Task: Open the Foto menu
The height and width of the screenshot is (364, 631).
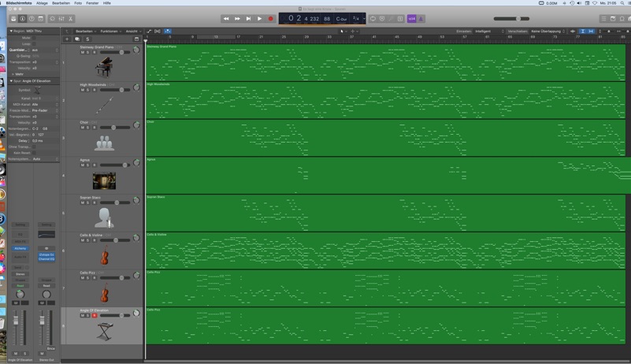Action: 78,3
